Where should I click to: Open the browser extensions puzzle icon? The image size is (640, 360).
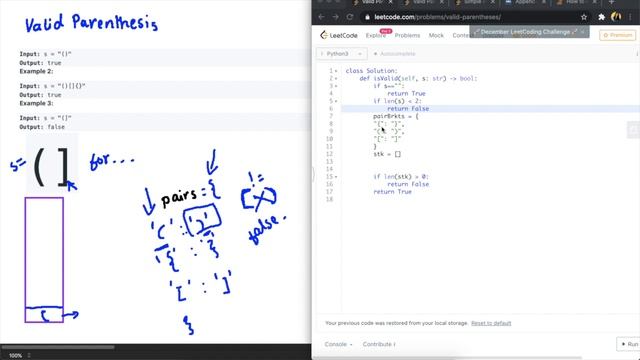[601, 17]
